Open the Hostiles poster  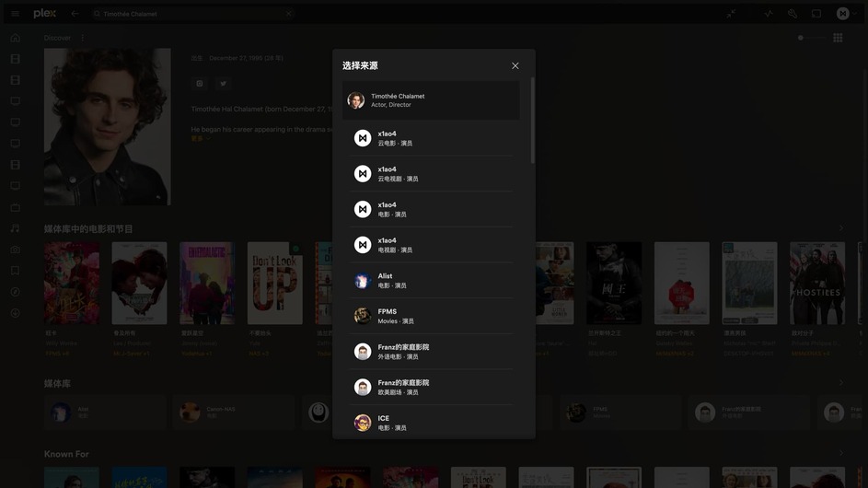(817, 283)
